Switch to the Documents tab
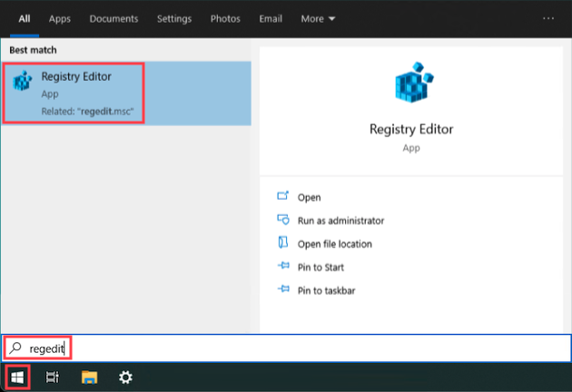The width and height of the screenshot is (572, 392). 113,18
